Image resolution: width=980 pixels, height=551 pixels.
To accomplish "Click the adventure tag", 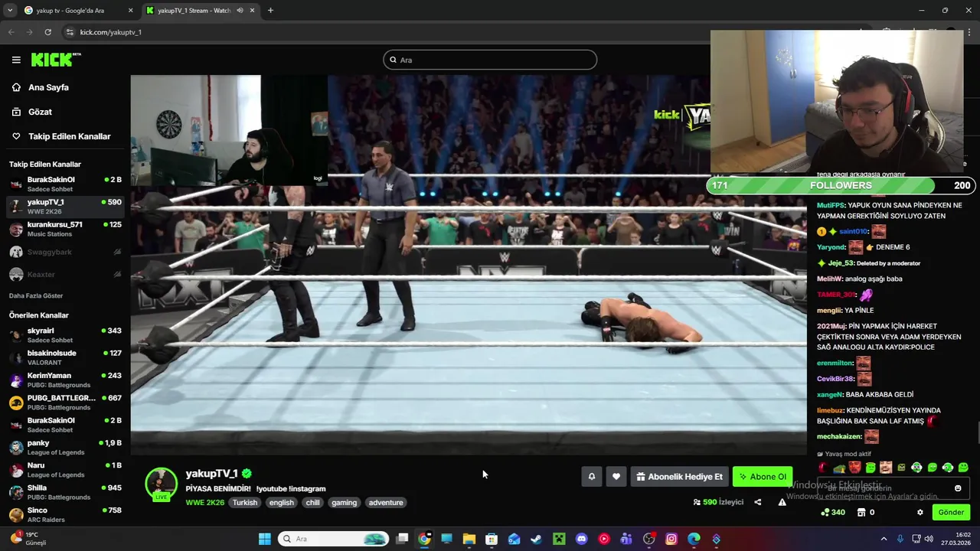I will [386, 503].
